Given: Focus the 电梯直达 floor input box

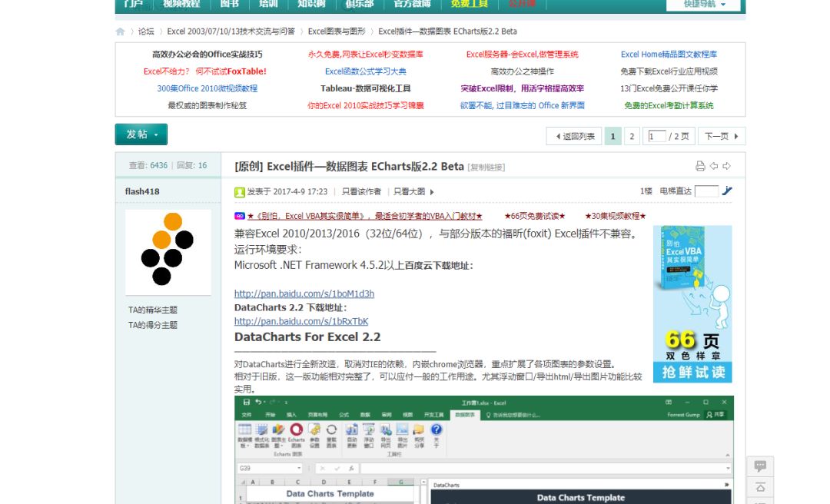Looking at the screenshot, I should (707, 191).
